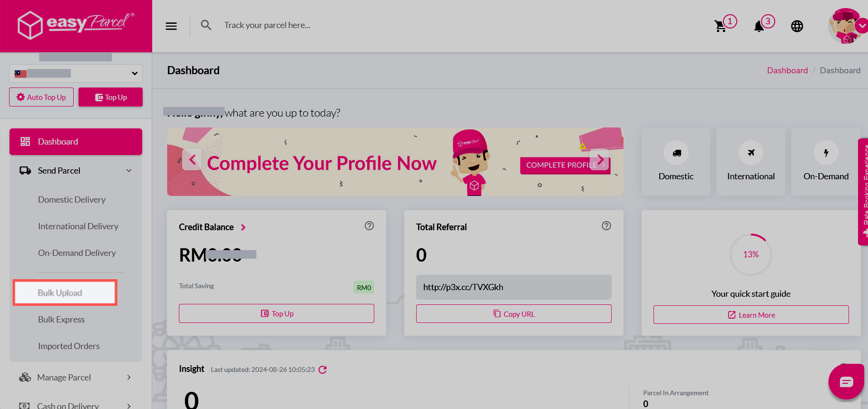This screenshot has height=409, width=868.
Task: Click the Domestic truck shortcut
Action: tap(676, 162)
